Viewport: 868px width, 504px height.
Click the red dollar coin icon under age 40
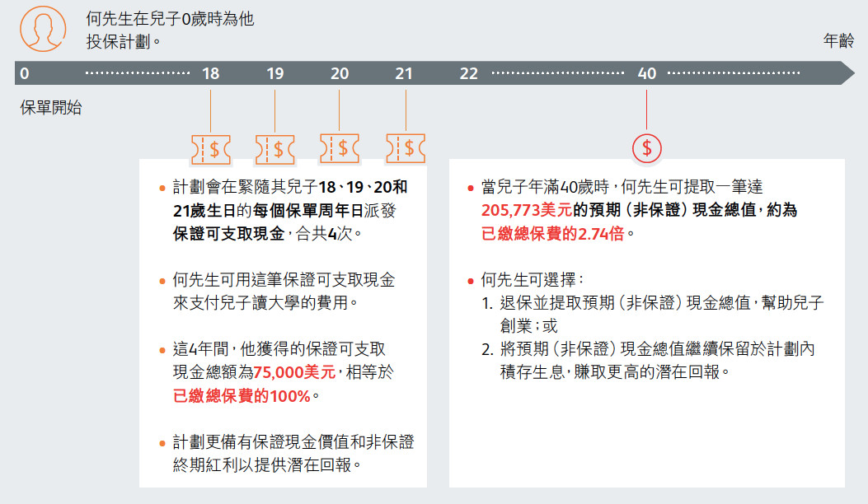pyautogui.click(x=646, y=148)
